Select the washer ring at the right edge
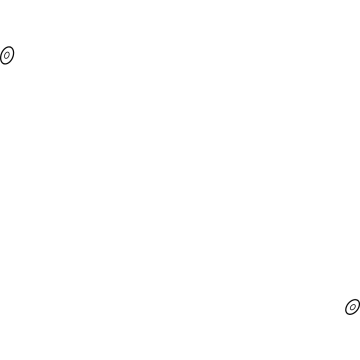360x360 pixels. coord(353,307)
